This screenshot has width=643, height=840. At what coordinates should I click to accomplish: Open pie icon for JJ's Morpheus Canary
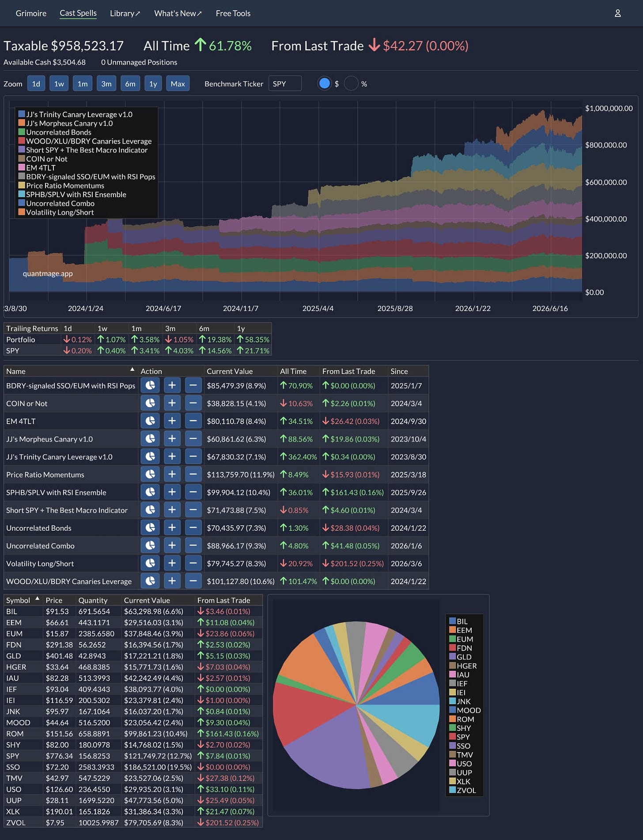[x=150, y=439]
